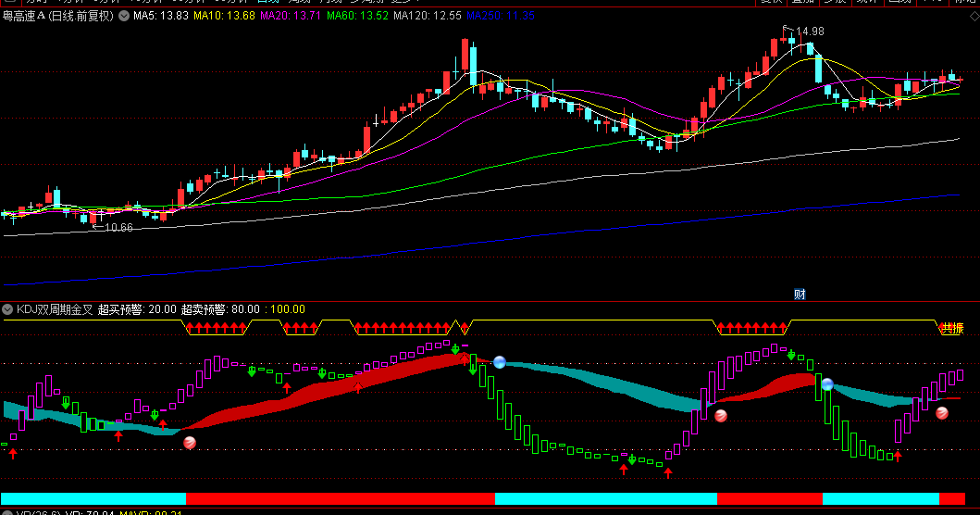Click the yellow 共振 label
The height and width of the screenshot is (515, 980).
click(x=953, y=328)
